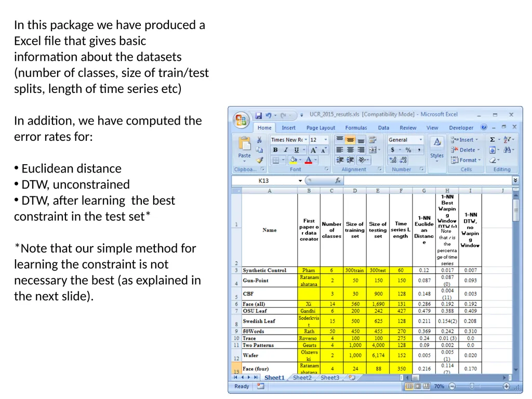Click the Zoom In plus button
Viewport: 532px width, 399px height.
pos(506,386)
